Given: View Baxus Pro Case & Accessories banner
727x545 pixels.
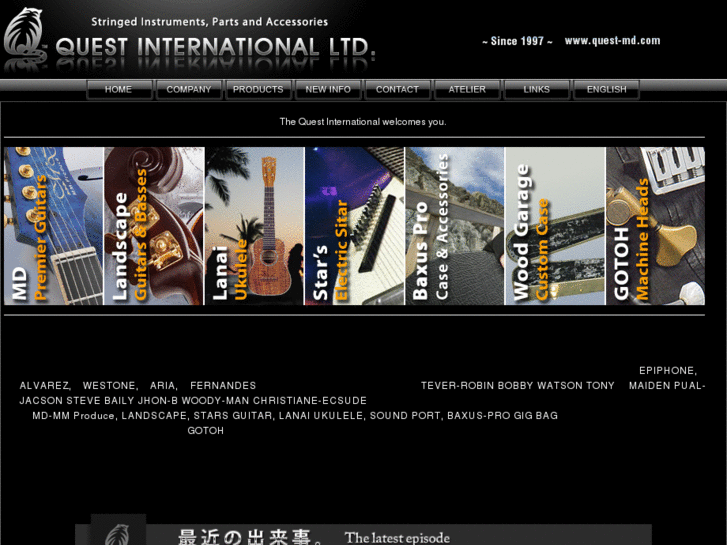Looking at the screenshot, I should (455, 226).
